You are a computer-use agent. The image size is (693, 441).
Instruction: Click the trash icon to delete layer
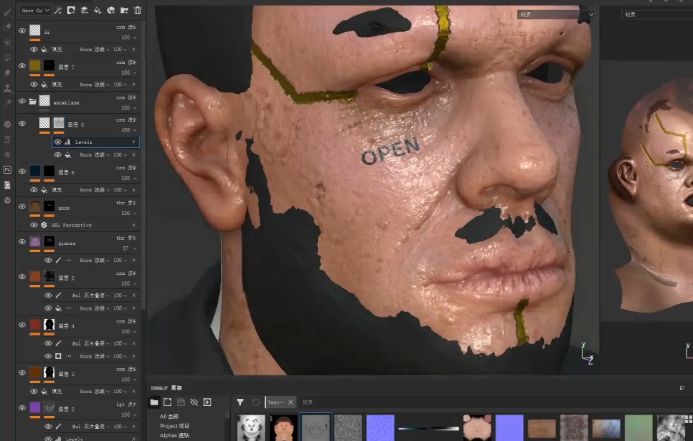[137, 10]
